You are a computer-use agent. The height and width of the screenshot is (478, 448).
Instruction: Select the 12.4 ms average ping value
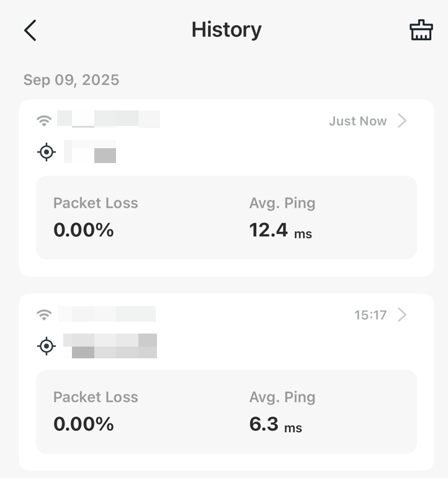pyautogui.click(x=280, y=231)
